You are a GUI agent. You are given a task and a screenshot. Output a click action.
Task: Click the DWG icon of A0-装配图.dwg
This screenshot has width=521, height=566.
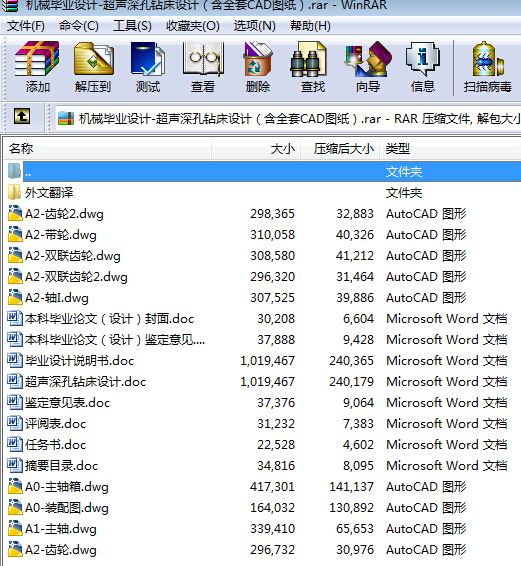click(15, 507)
